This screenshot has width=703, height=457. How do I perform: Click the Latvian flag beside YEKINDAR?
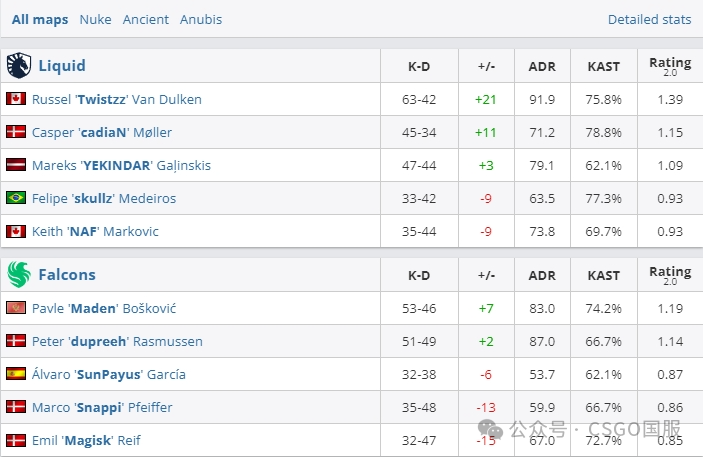[x=15, y=165]
